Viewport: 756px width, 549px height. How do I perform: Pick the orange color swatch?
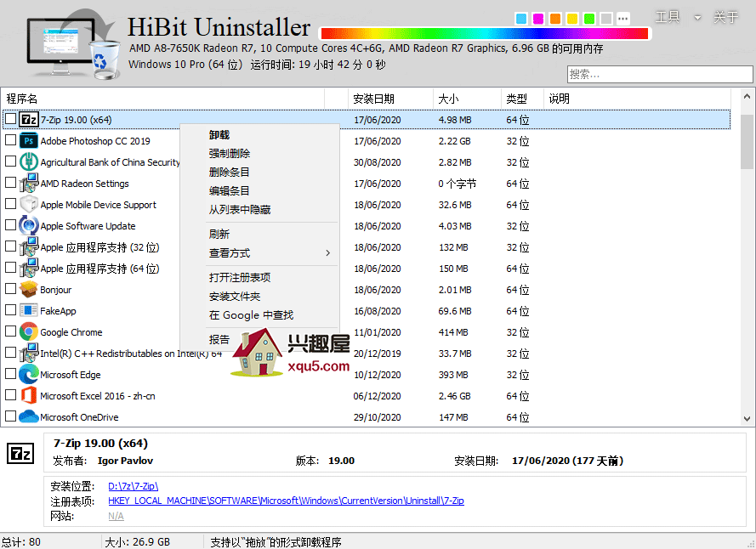click(x=555, y=19)
